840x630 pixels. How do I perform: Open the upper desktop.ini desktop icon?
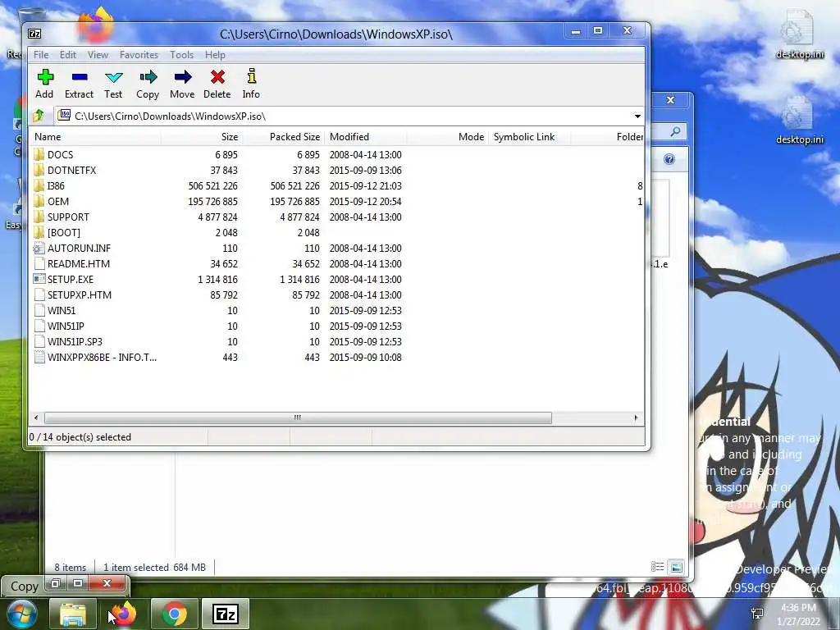(x=799, y=35)
